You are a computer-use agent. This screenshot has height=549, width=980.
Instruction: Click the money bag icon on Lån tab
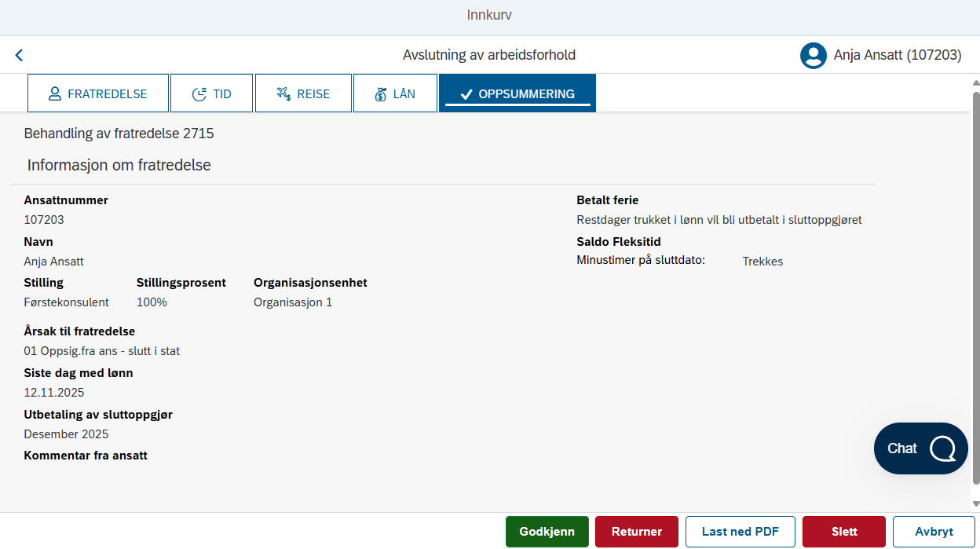[x=381, y=94]
